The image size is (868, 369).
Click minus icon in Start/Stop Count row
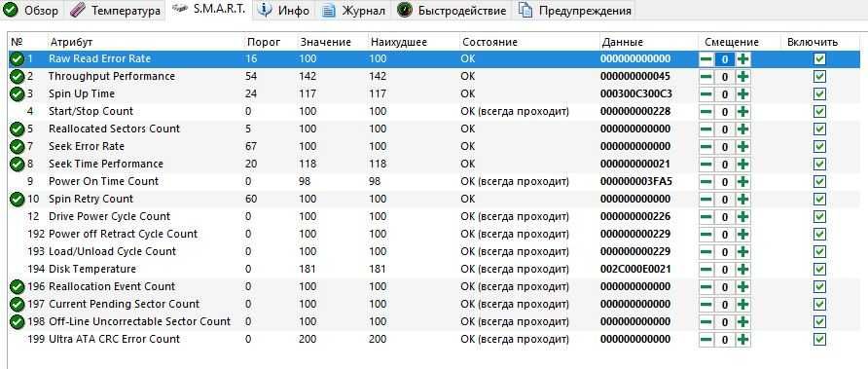coord(706,112)
